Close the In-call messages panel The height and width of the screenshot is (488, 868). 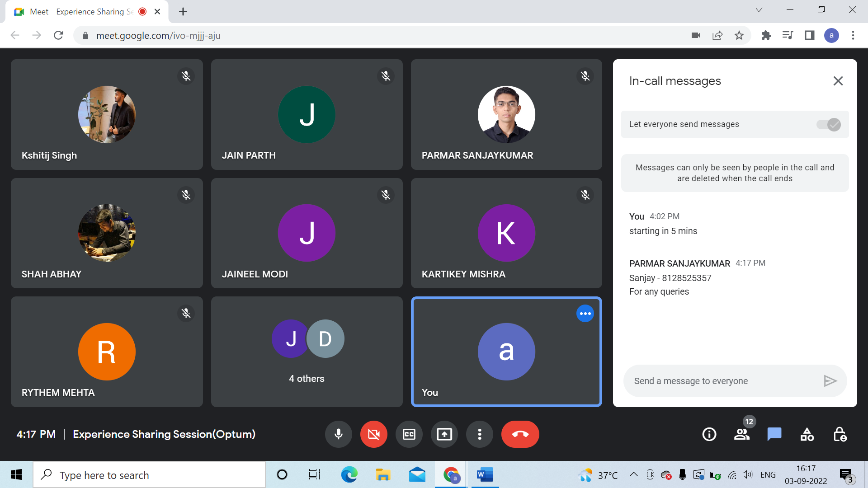pyautogui.click(x=838, y=81)
